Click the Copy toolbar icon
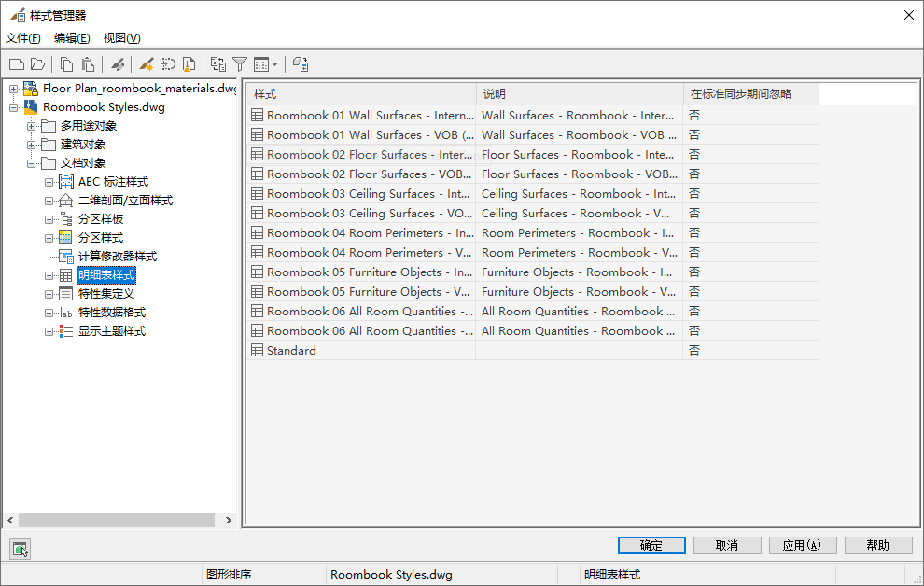924x586 pixels. pyautogui.click(x=66, y=64)
